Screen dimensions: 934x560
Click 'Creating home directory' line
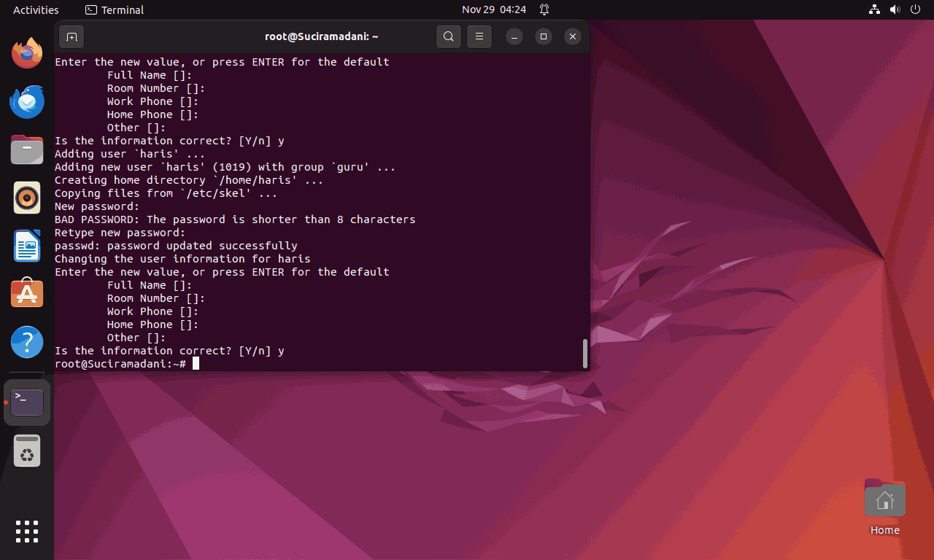(x=189, y=180)
